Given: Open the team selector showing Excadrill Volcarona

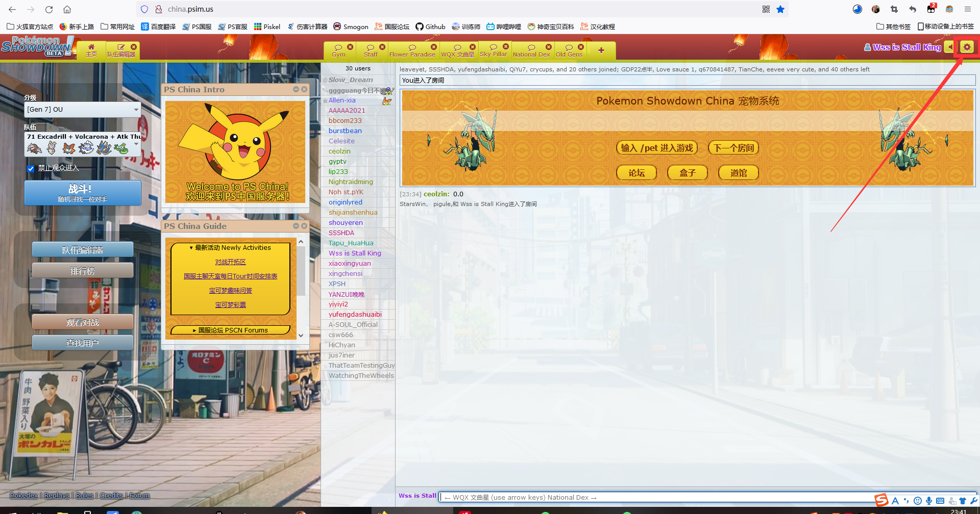Looking at the screenshot, I should [x=83, y=144].
